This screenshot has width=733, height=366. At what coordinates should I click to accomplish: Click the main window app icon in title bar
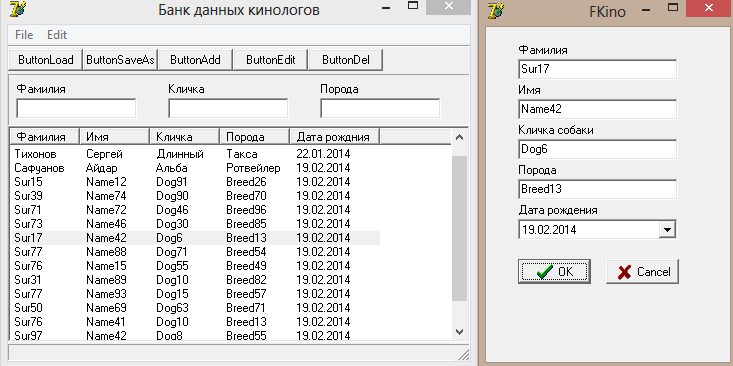(18, 8)
